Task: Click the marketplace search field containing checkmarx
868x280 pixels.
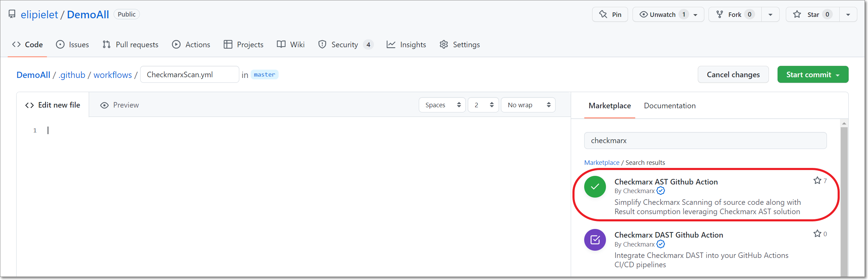Action: point(705,141)
